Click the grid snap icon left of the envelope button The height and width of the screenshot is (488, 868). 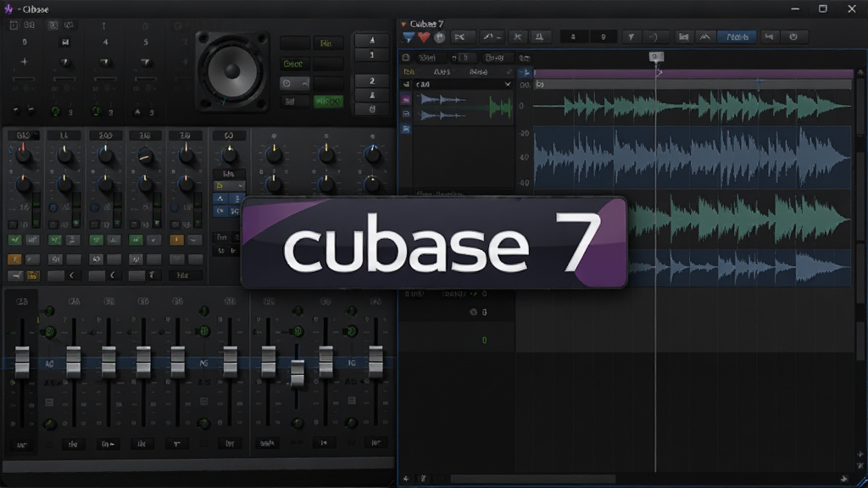coord(684,37)
